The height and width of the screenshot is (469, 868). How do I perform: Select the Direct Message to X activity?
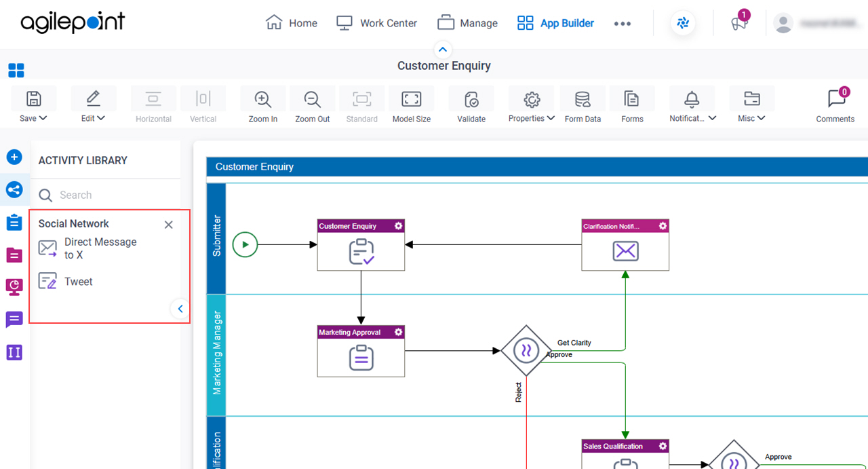[88, 248]
